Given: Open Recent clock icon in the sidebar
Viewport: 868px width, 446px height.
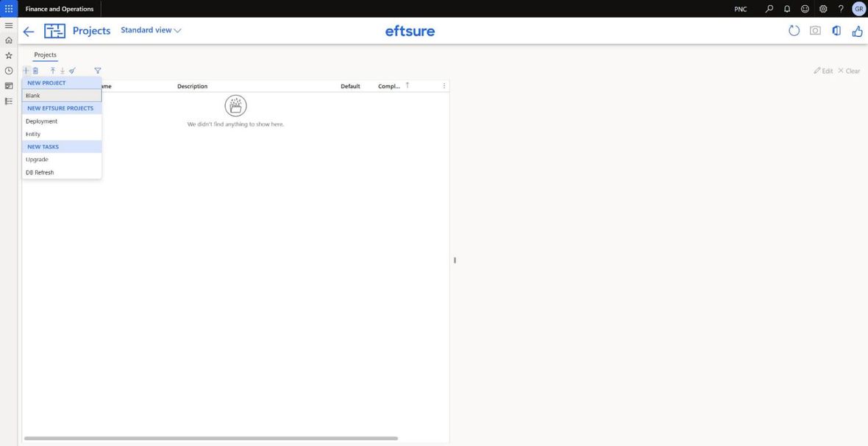Looking at the screenshot, I should coord(8,71).
